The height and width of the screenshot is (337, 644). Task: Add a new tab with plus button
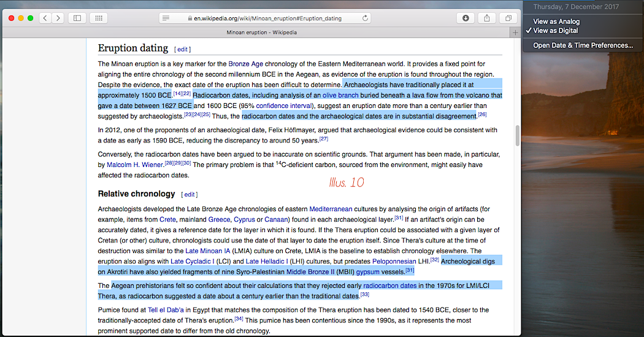tap(515, 33)
